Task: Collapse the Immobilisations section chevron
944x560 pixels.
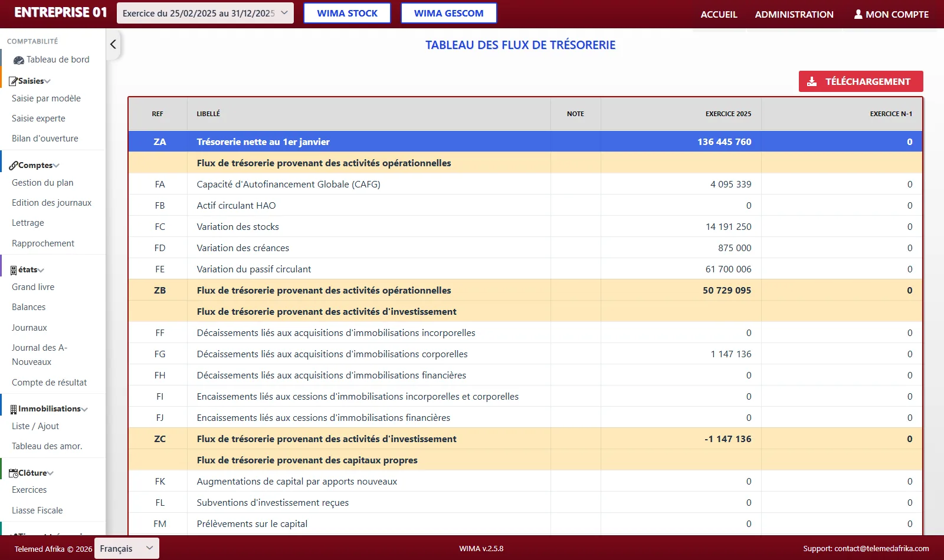Action: point(84,409)
